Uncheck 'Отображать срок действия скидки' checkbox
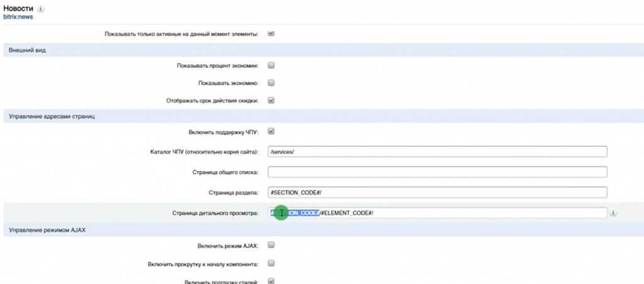The image size is (644, 284). (x=271, y=100)
